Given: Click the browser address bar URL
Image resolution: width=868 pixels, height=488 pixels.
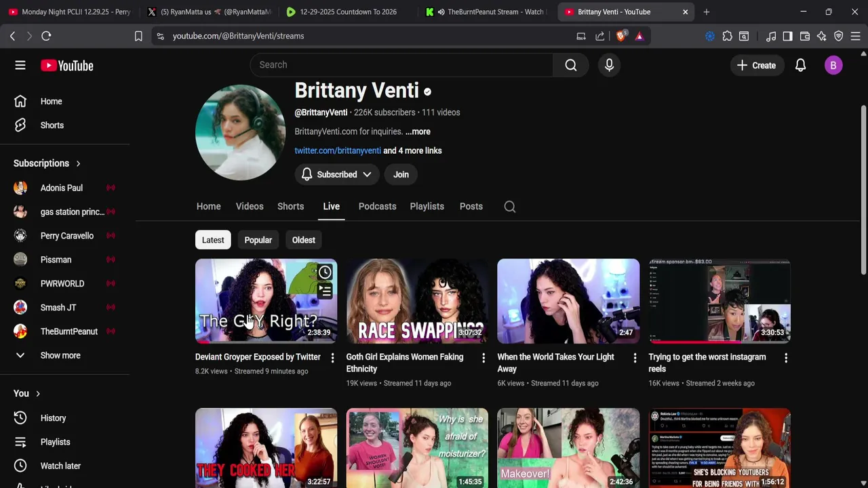Looking at the screenshot, I should pos(238,36).
